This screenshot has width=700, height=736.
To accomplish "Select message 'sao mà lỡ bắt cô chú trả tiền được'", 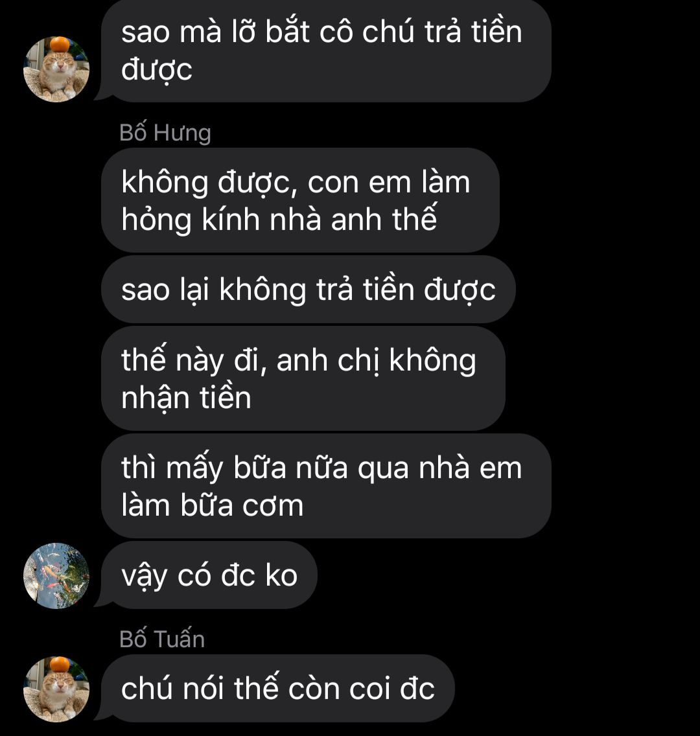I will pos(326,51).
